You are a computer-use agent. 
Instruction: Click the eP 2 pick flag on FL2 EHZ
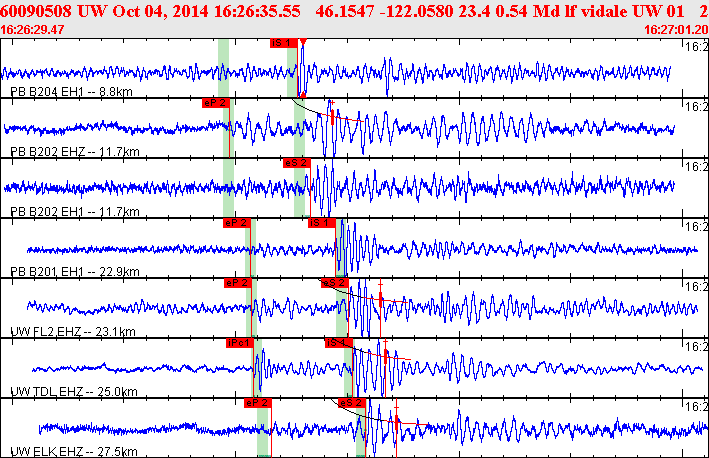(x=237, y=283)
